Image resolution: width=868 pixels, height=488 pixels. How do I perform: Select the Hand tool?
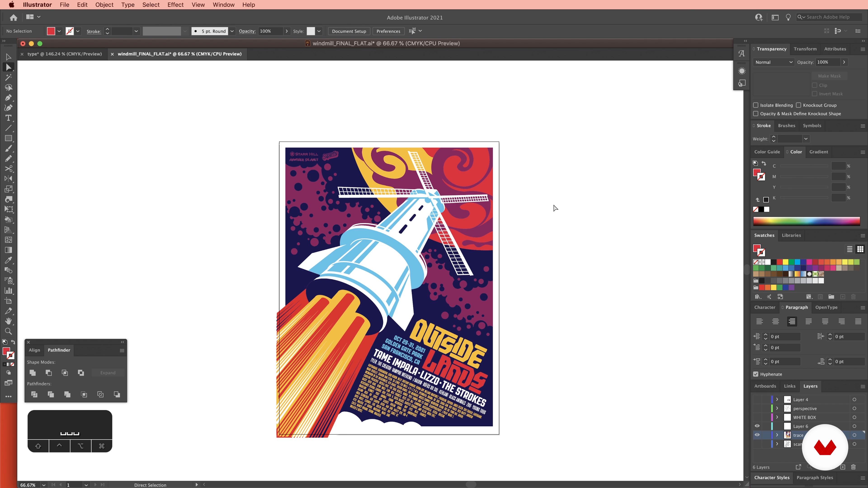click(8, 321)
